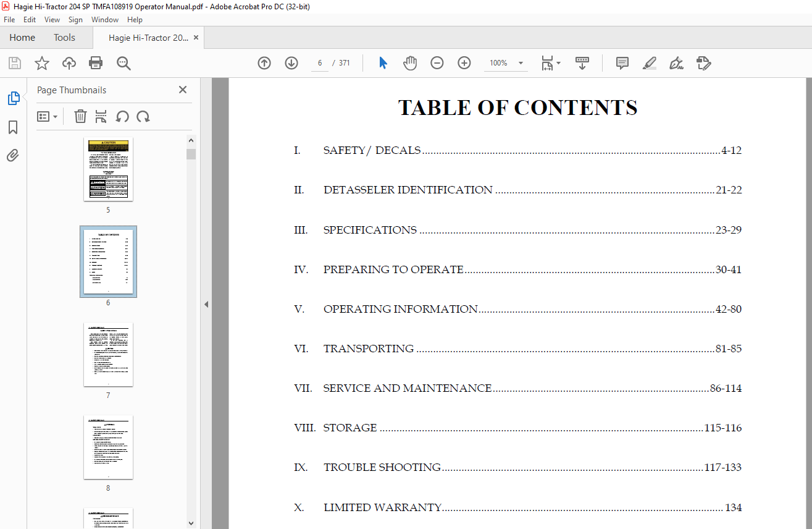The height and width of the screenshot is (529, 812).
Task: Click the TABLE OF CONTENTS heading
Action: (517, 108)
